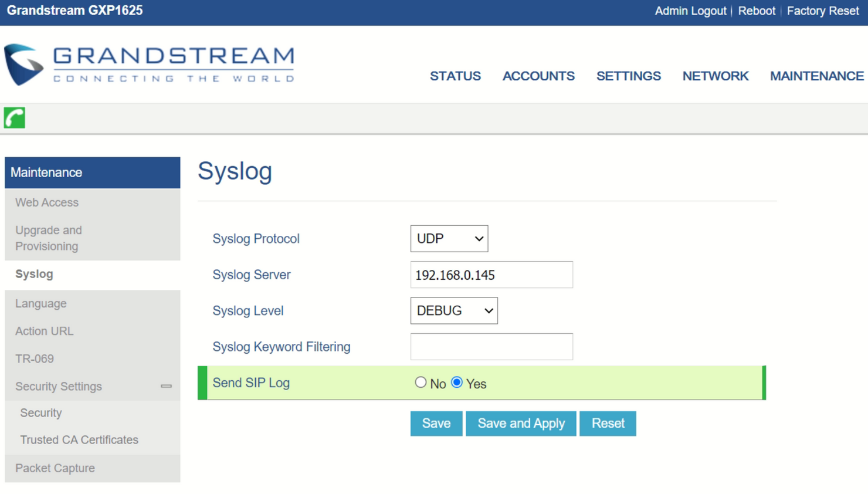Click Grandstream GXP1625 title text
The width and height of the screenshot is (868, 494).
74,11
